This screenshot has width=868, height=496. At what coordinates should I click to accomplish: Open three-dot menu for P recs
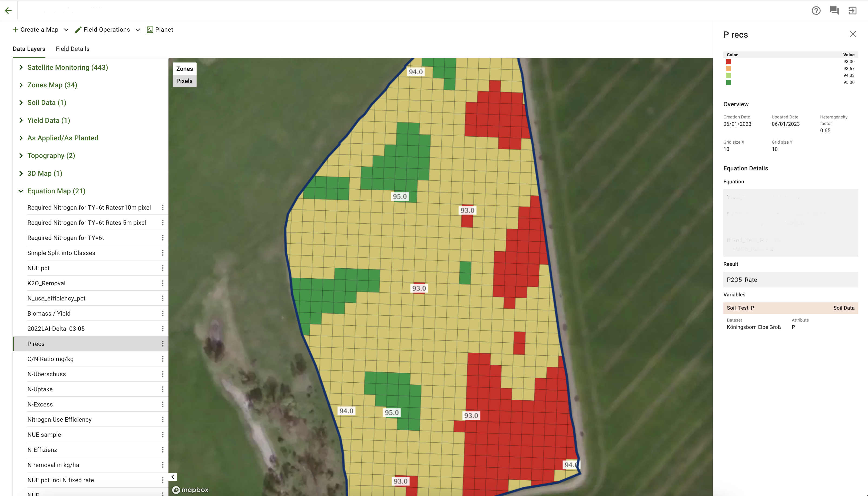[163, 344]
